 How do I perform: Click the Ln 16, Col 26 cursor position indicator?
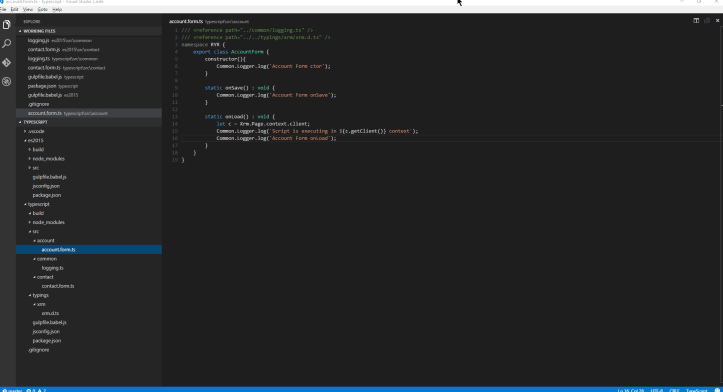click(631, 390)
